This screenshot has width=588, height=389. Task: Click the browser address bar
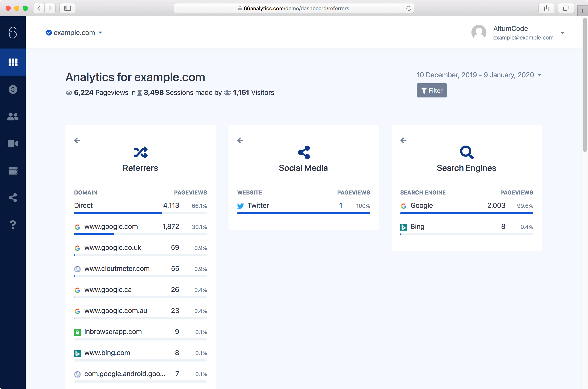pyautogui.click(x=294, y=8)
